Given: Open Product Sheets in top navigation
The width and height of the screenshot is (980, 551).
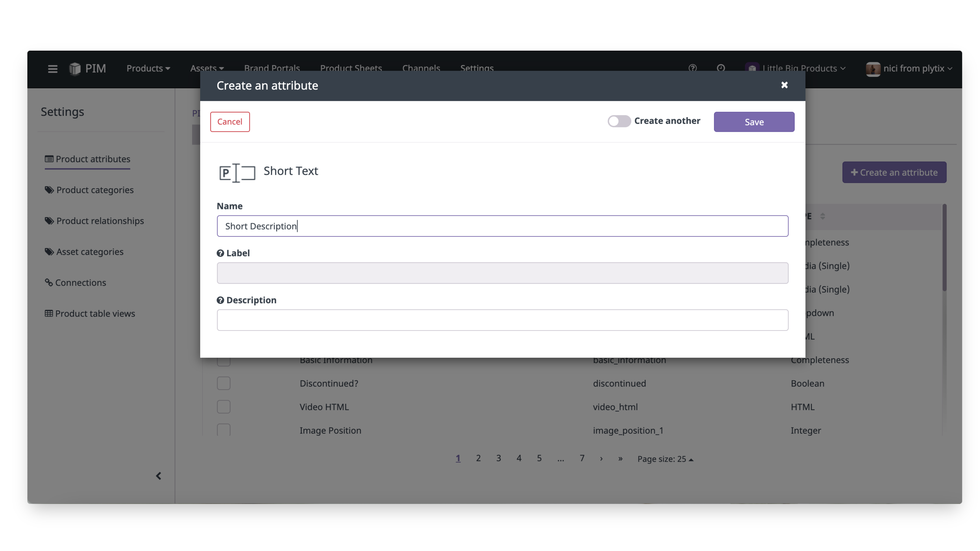Looking at the screenshot, I should coord(351,68).
